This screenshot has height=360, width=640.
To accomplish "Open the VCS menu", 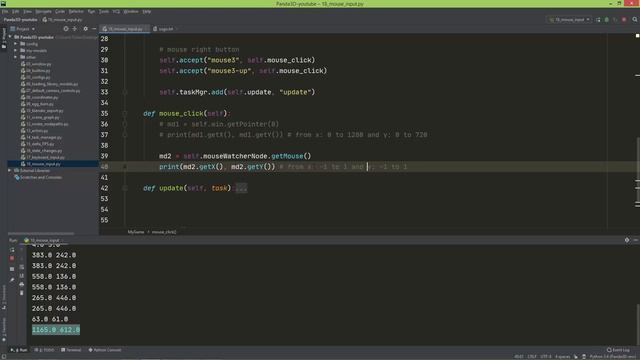I will point(116,11).
